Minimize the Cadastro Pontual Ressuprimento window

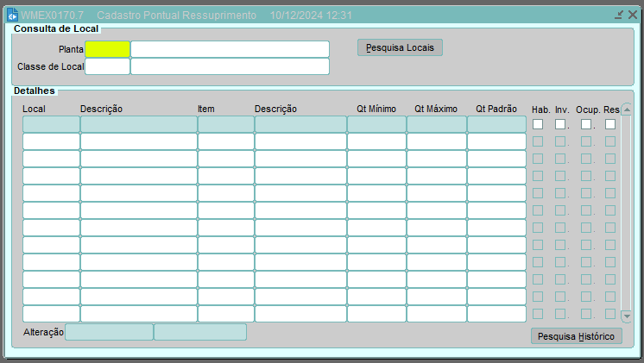[x=619, y=16]
